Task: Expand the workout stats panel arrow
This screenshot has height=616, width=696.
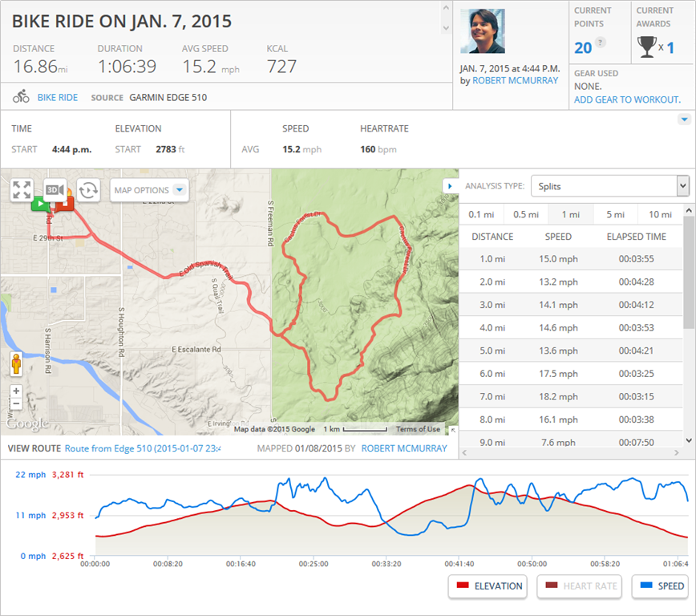Action: [683, 120]
